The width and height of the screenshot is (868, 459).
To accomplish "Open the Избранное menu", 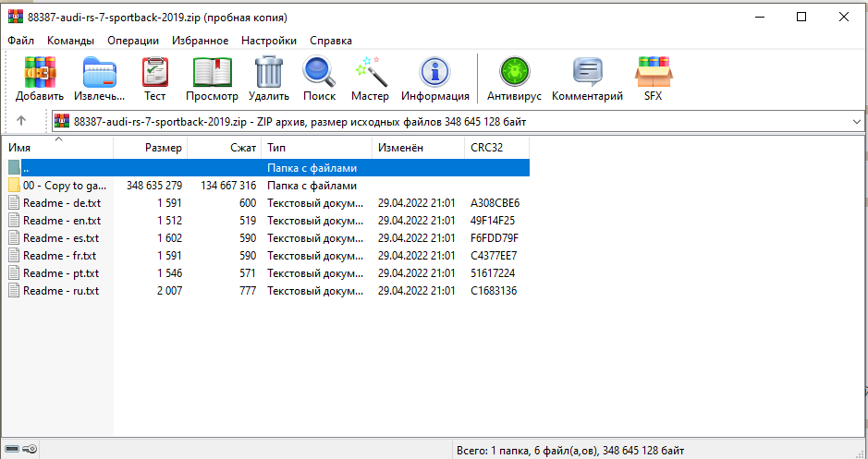I will point(200,41).
